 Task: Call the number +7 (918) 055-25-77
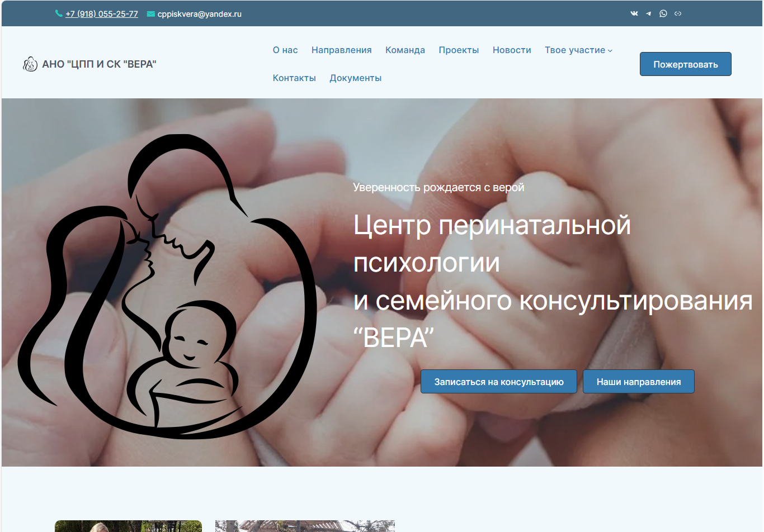(x=102, y=14)
